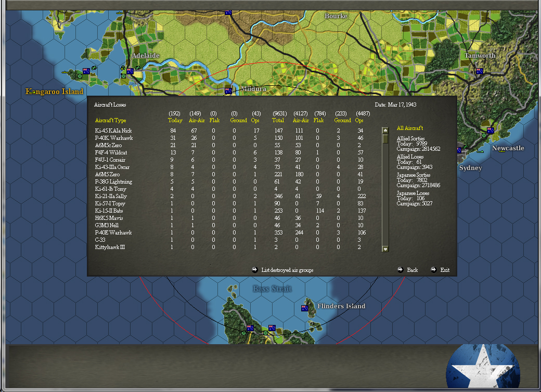The height and width of the screenshot is (392, 541).
Task: Click the Today column header
Action: pyautogui.click(x=175, y=120)
